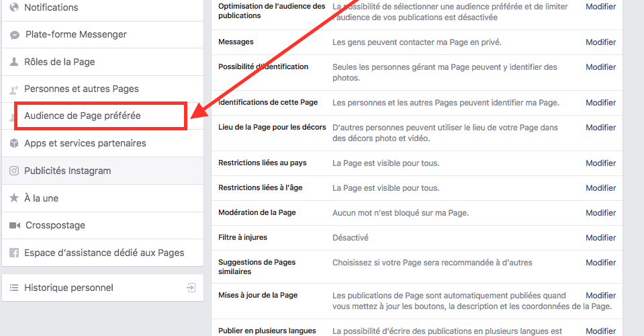Click the Messenger speech bubble icon

click(x=14, y=35)
